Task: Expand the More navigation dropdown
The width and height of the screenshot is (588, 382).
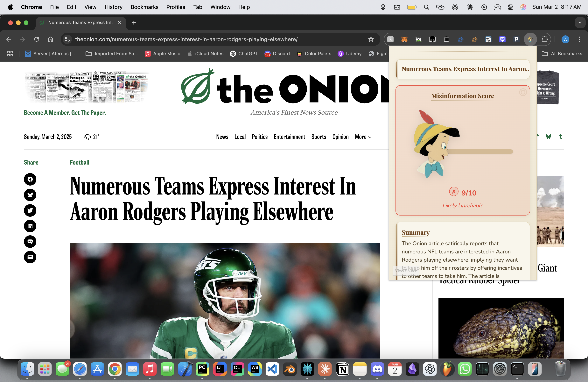Action: point(363,137)
